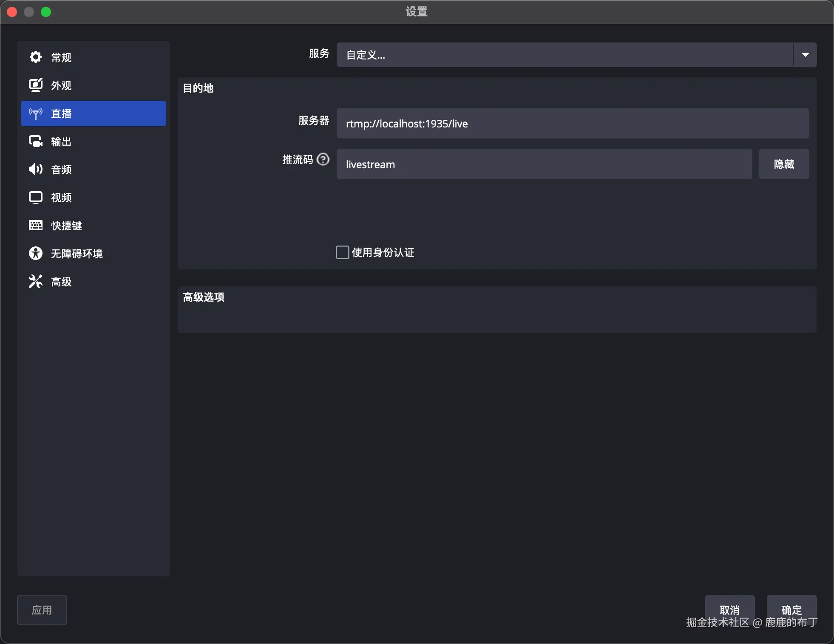
Task: Expand the 高级选项 advanced options section
Action: (x=204, y=297)
